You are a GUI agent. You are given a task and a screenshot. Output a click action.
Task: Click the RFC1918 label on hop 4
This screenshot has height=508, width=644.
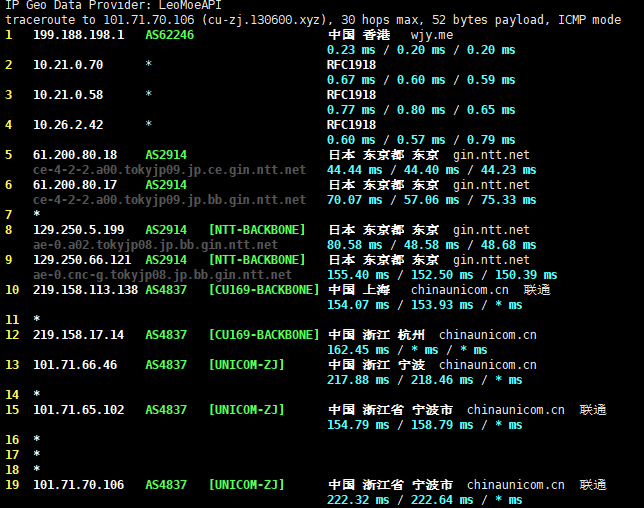coord(352,125)
